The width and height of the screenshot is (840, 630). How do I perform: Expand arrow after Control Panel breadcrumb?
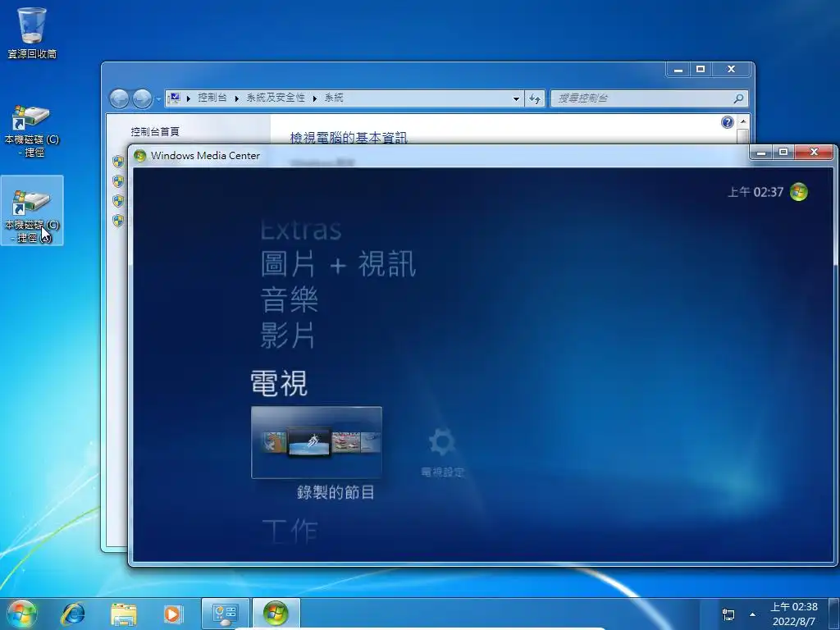[x=236, y=98]
